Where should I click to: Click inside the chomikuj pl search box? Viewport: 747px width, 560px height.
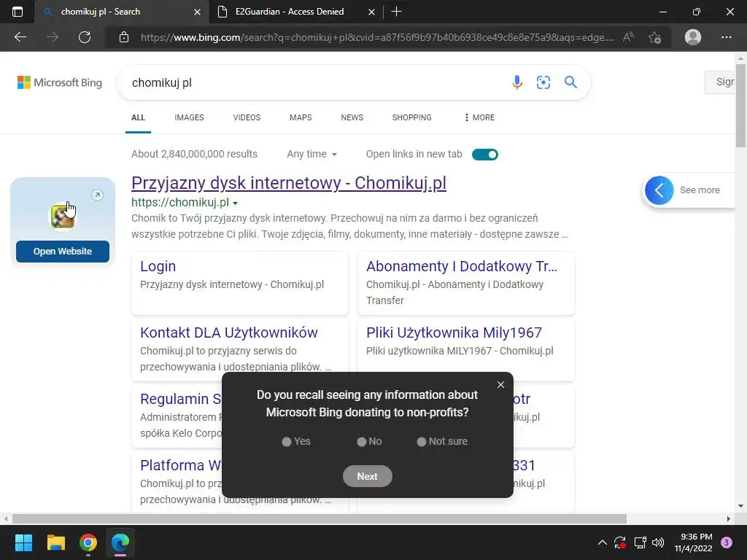click(x=314, y=82)
